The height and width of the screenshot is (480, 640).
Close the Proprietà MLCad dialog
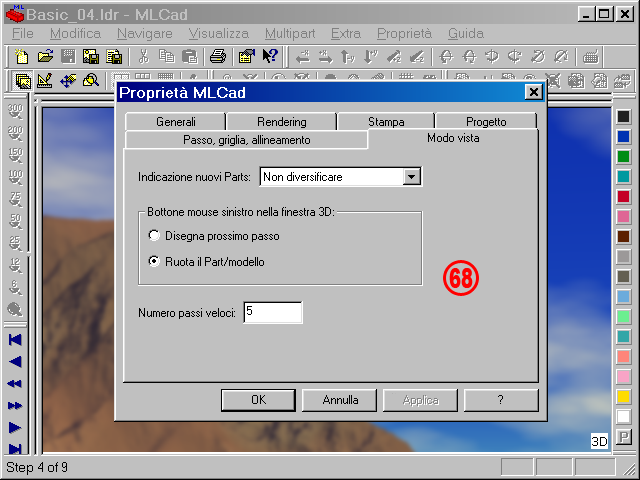point(533,92)
